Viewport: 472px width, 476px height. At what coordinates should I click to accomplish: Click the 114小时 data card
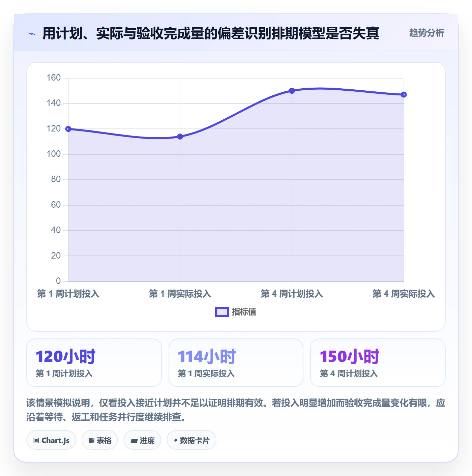click(x=236, y=363)
